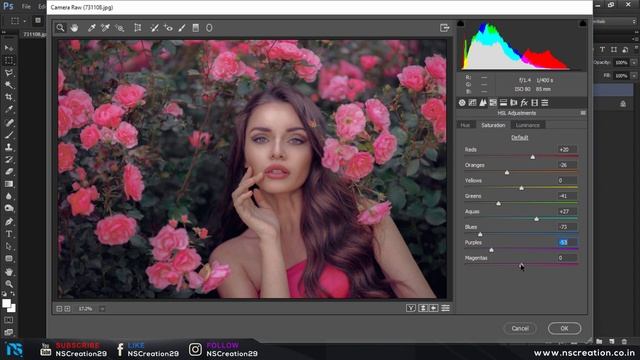
Task: Click the zoom out minus button below preview
Action: point(59,309)
